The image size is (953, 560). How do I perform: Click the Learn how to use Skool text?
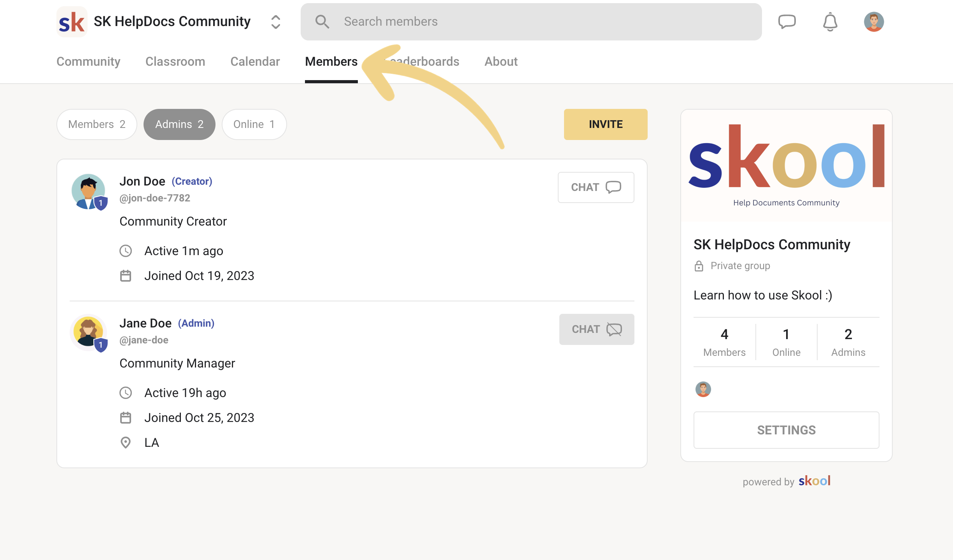tap(763, 295)
